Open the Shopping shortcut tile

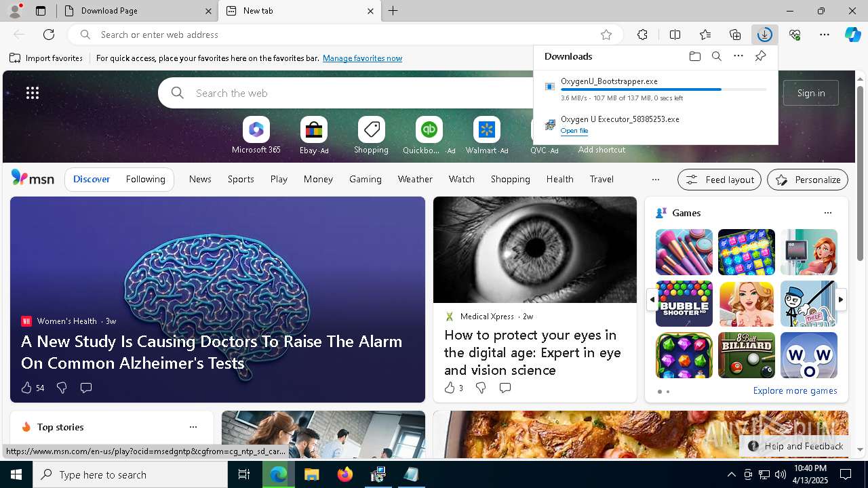[x=371, y=136]
